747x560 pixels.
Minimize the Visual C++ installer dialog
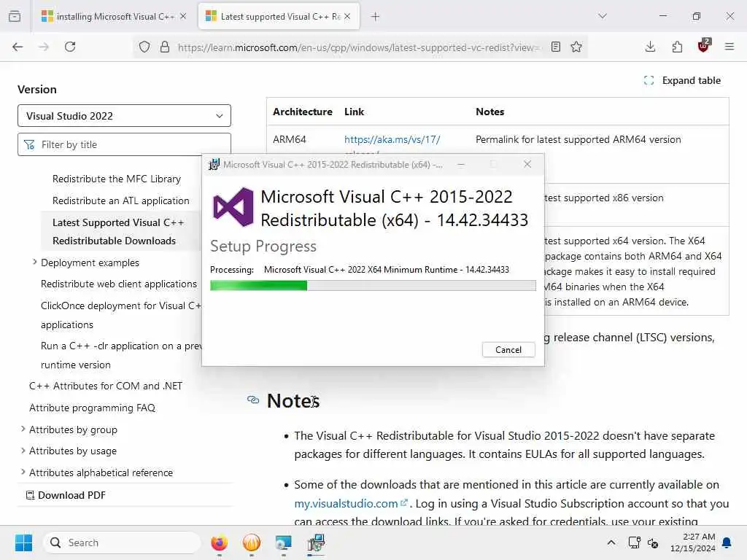pos(461,164)
